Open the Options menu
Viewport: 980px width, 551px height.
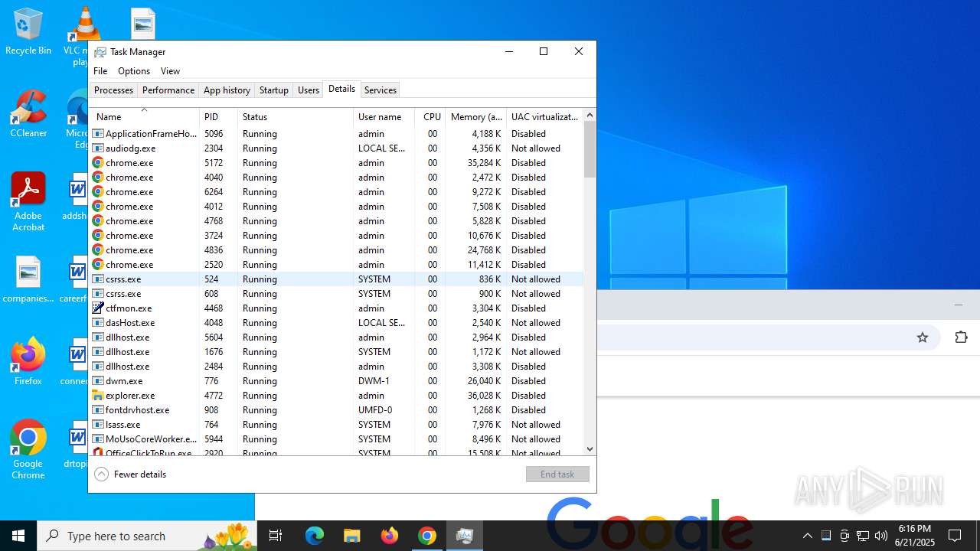click(x=134, y=71)
